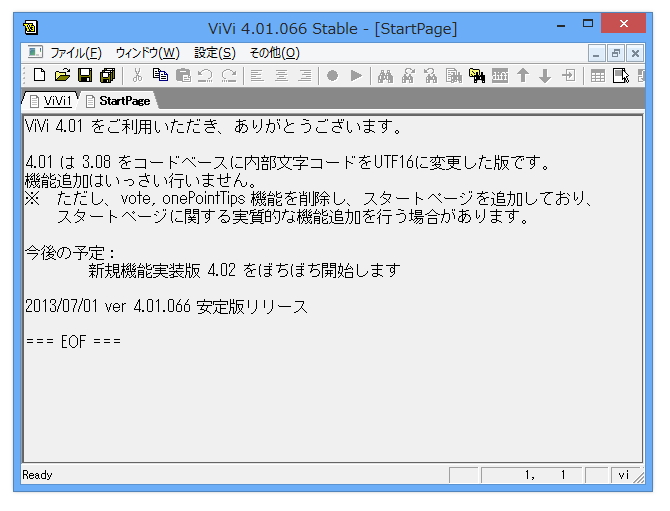
Task: Create a new document with the blank page icon
Action: click(40, 76)
